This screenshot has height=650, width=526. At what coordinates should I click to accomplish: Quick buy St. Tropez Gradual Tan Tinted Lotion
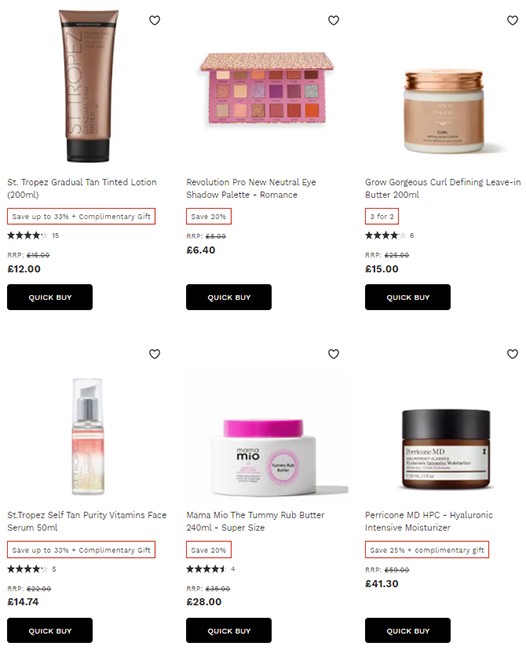[50, 297]
